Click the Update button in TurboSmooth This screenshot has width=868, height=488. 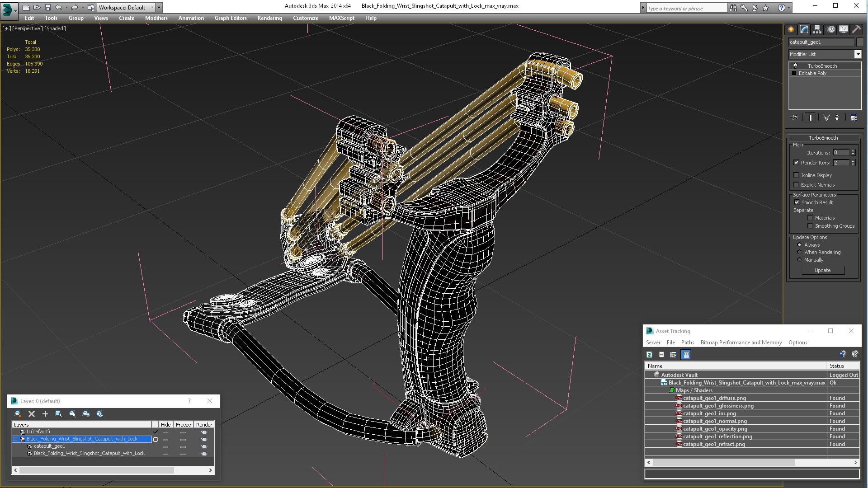(822, 270)
